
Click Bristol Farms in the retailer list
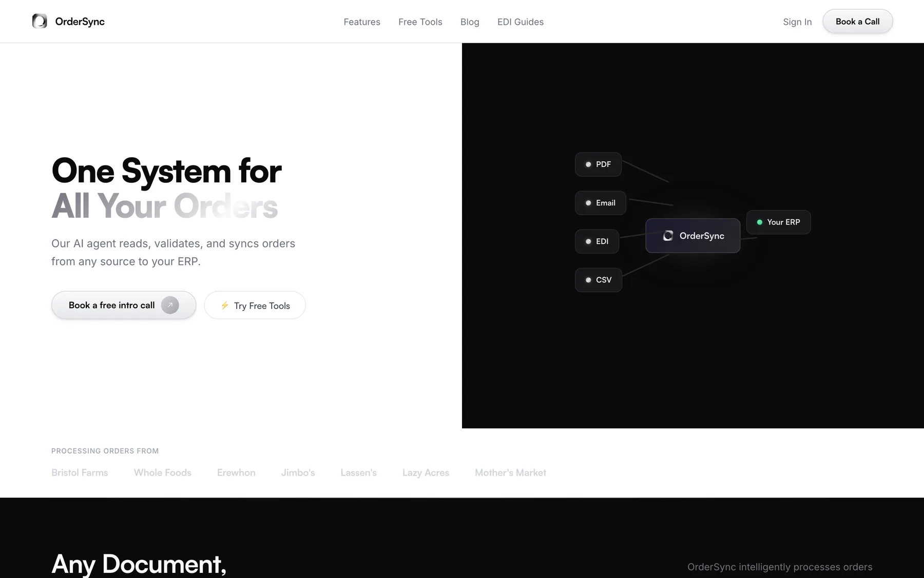(80, 473)
